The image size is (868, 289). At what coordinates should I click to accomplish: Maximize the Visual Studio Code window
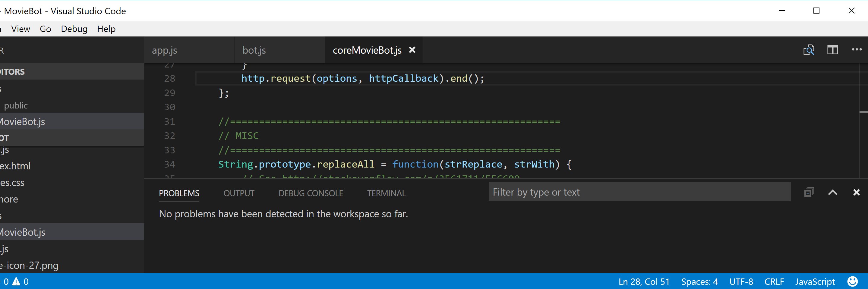pyautogui.click(x=816, y=11)
